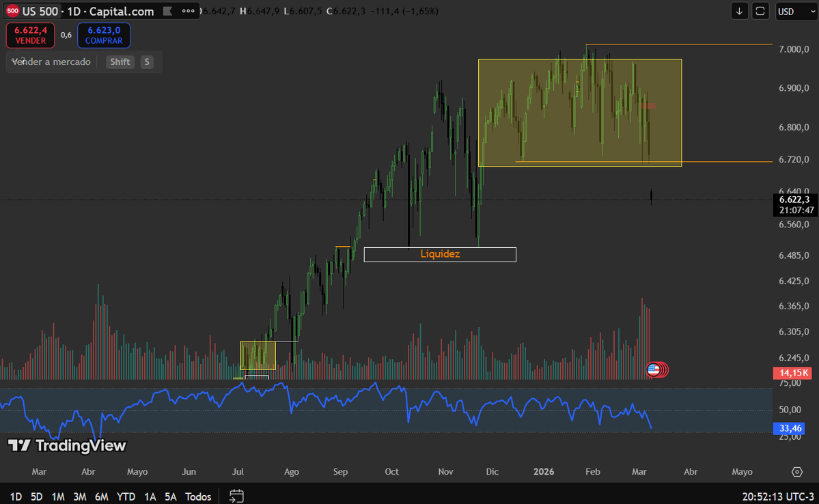Select the YTD range tab
Image resolution: width=819 pixels, height=504 pixels.
coord(126,496)
